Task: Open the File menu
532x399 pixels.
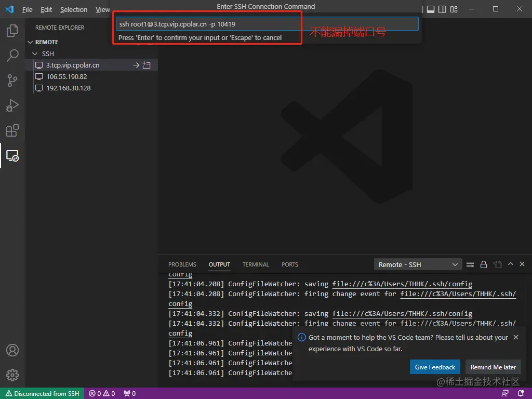Action: tap(27, 9)
